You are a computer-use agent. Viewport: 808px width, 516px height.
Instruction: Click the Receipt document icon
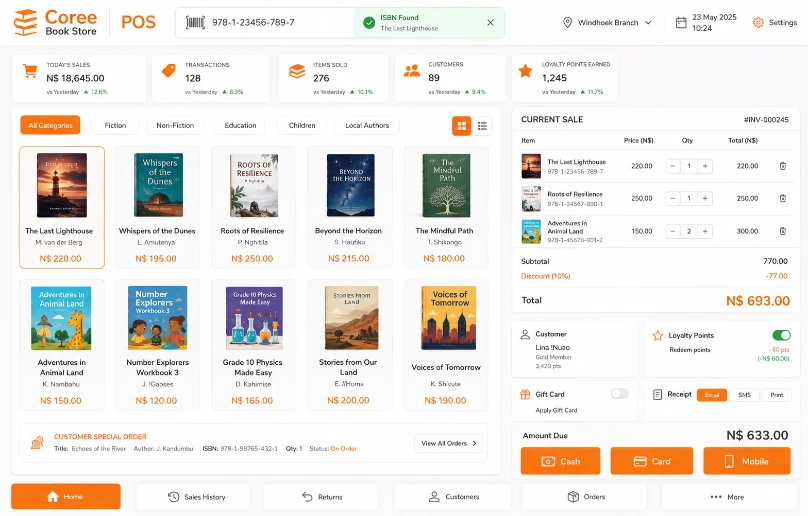click(658, 395)
